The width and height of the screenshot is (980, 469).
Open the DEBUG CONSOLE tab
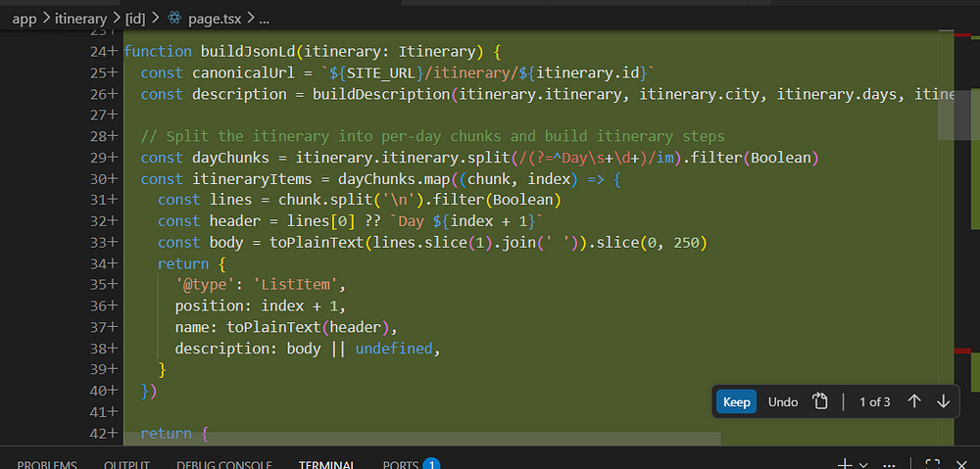click(x=223, y=464)
